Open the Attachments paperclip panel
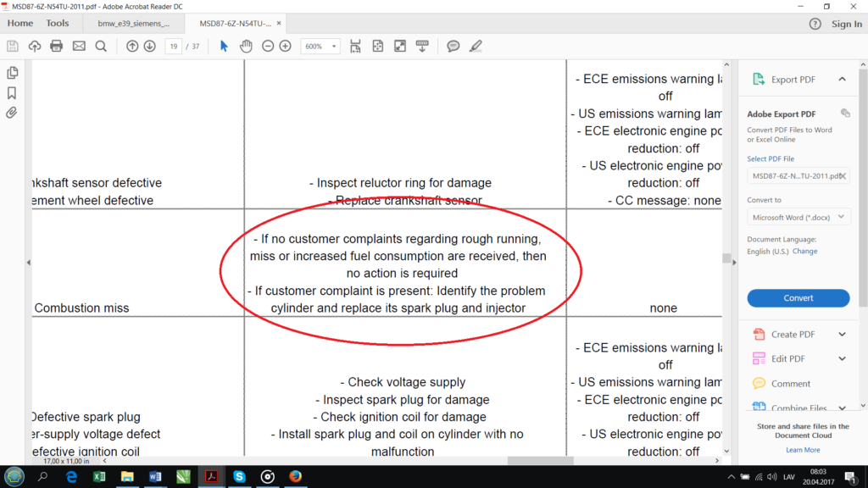This screenshot has width=868, height=488. [12, 113]
